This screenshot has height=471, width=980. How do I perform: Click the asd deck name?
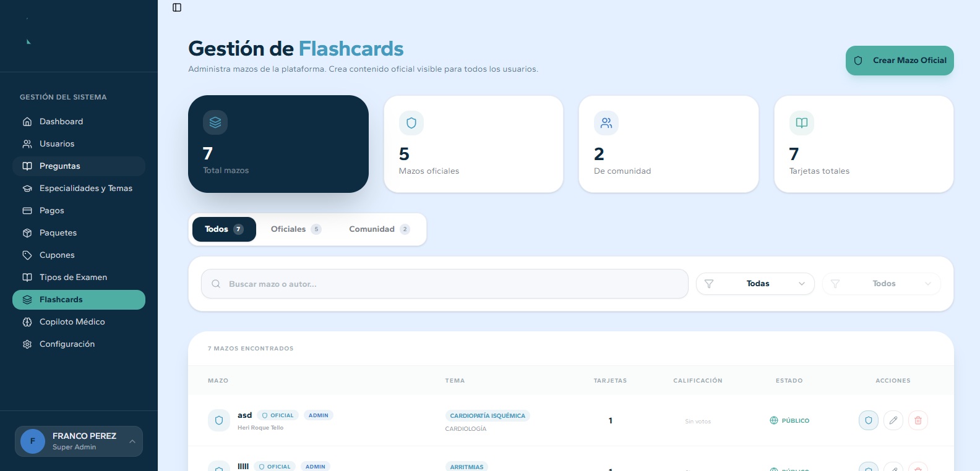pyautogui.click(x=245, y=415)
